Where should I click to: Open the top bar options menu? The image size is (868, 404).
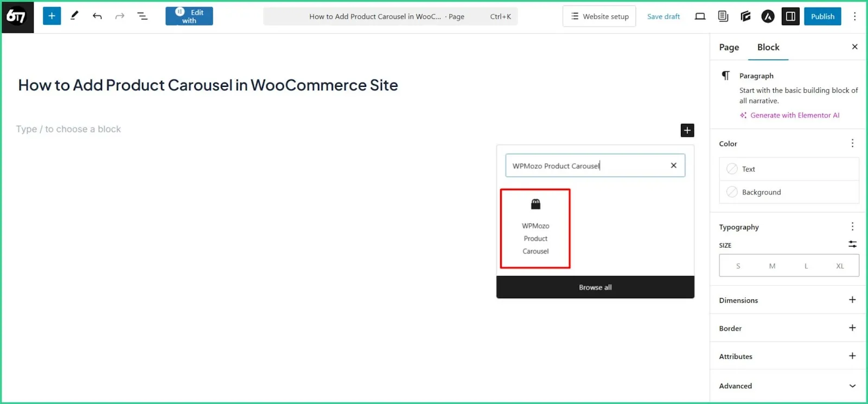click(x=855, y=16)
